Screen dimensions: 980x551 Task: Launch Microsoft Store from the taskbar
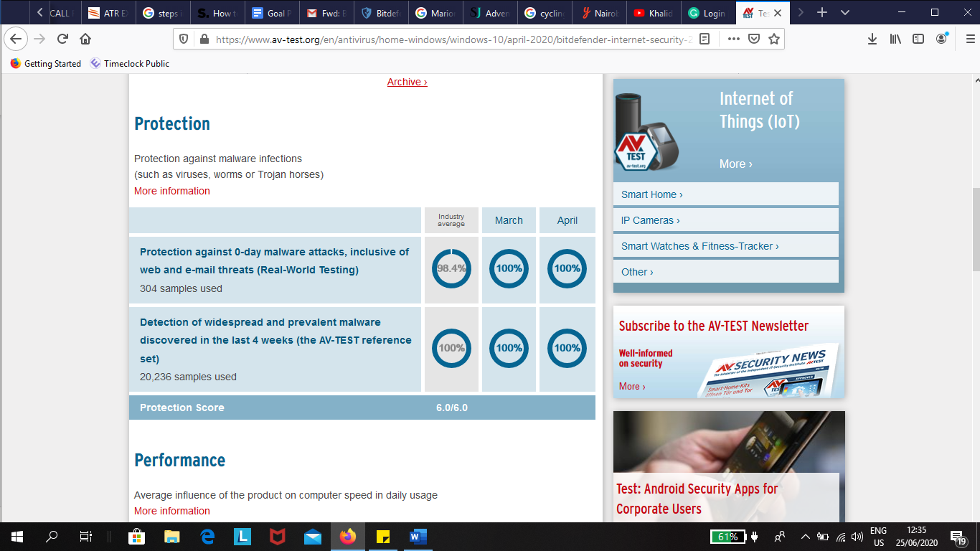click(x=136, y=537)
